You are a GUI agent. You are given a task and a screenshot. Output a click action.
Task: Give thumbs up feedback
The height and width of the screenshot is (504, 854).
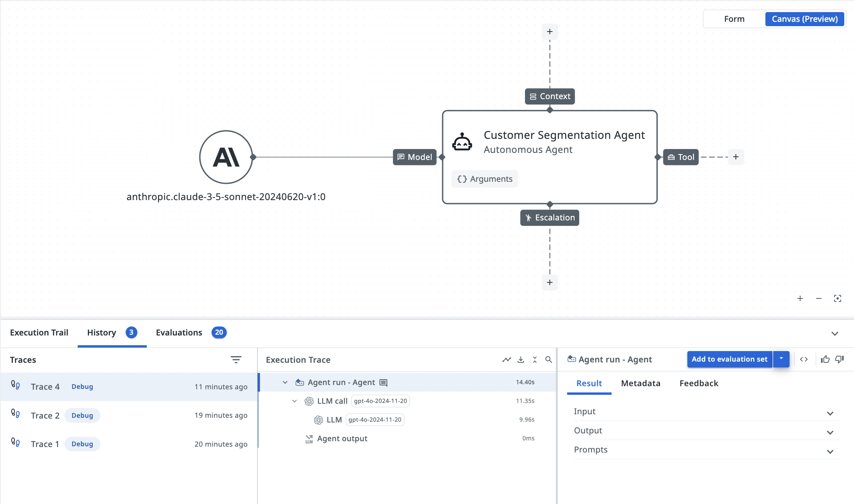tap(825, 359)
